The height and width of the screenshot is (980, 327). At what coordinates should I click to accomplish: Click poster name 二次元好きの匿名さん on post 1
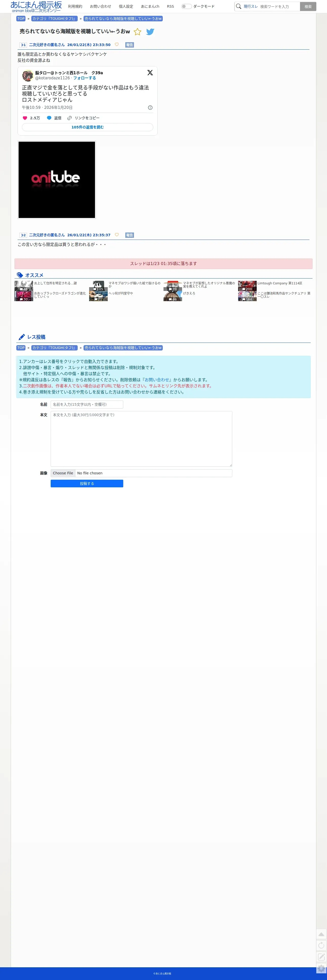point(47,45)
